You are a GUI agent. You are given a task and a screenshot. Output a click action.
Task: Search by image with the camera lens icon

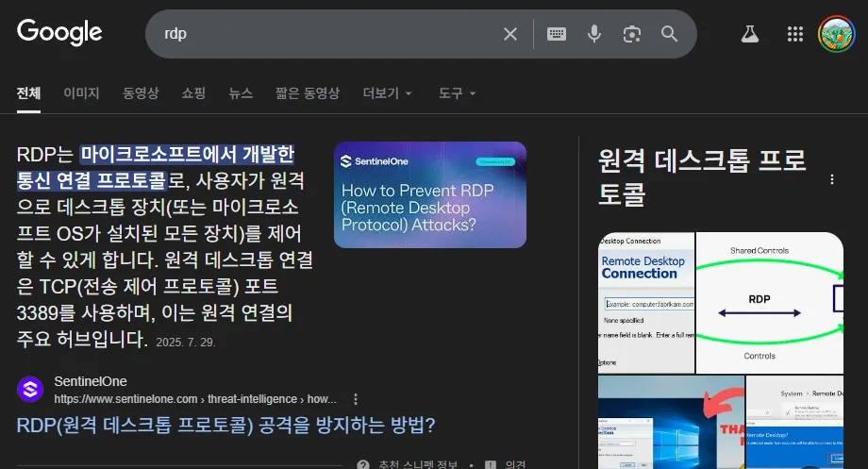[x=631, y=34]
